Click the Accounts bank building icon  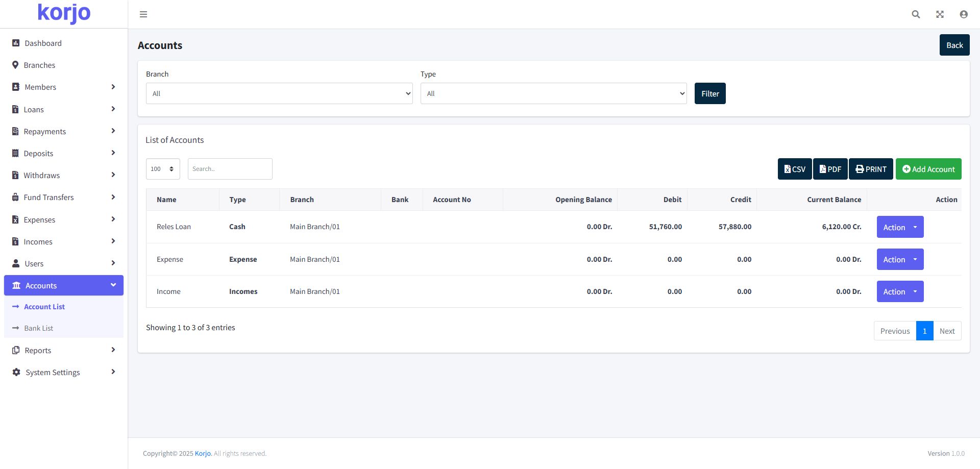pyautogui.click(x=16, y=286)
